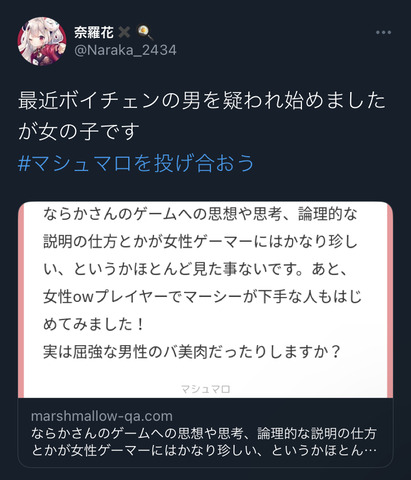Open the Marshmallow question card image
This screenshot has width=411, height=480.
click(x=205, y=299)
